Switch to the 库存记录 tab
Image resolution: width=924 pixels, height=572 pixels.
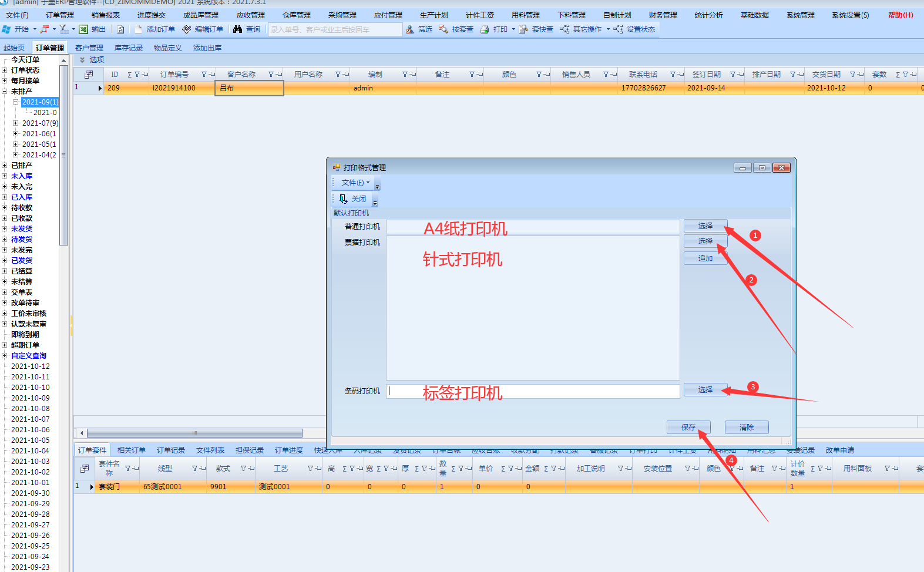pos(128,48)
